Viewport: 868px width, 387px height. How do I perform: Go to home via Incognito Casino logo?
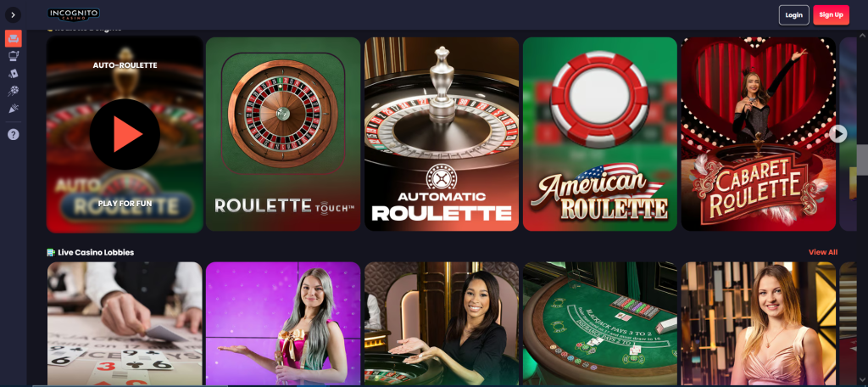pyautogui.click(x=74, y=14)
